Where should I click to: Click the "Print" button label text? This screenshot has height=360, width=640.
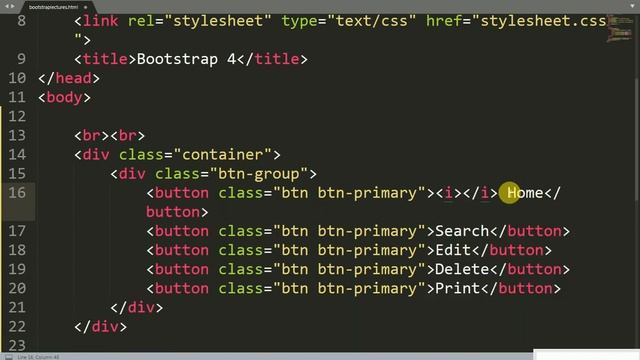(x=458, y=289)
